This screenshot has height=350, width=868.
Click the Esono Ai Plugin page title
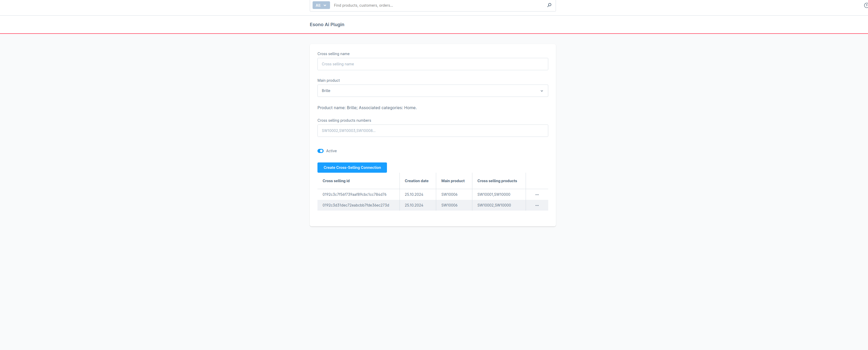coord(327,25)
